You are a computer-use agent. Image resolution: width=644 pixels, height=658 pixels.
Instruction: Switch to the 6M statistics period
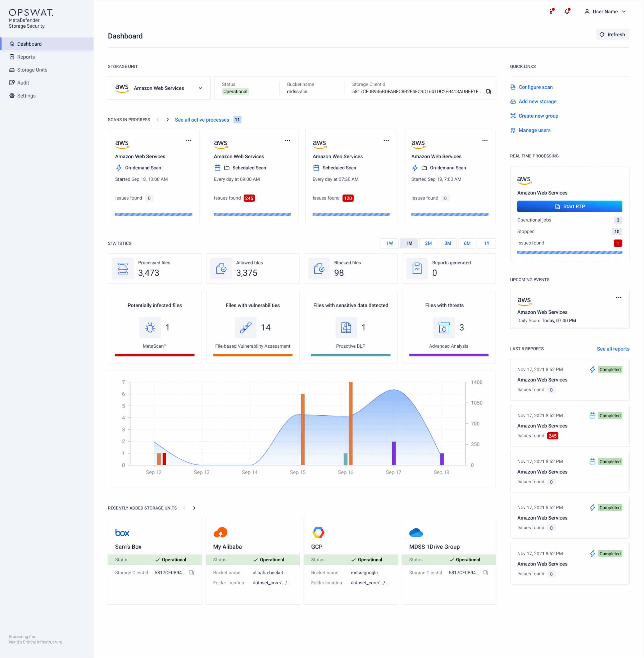click(467, 243)
